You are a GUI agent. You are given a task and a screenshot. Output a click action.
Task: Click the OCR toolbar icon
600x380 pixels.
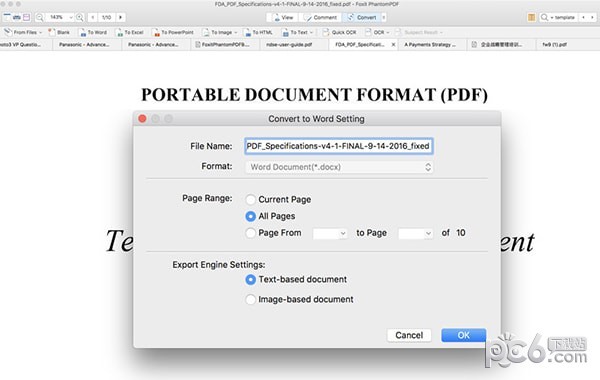pyautogui.click(x=368, y=33)
